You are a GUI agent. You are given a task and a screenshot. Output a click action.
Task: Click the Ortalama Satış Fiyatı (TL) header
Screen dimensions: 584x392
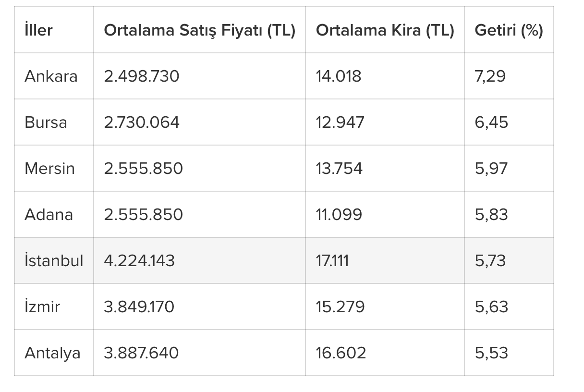199,30
